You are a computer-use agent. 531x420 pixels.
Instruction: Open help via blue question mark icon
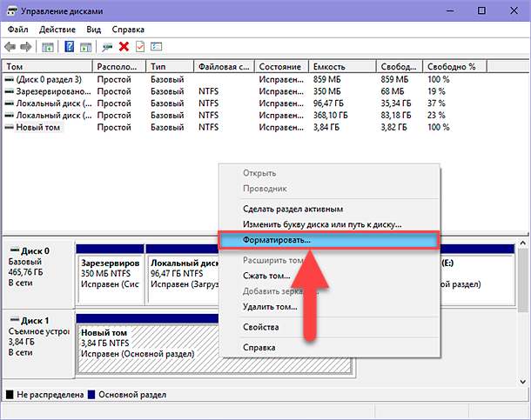(70, 47)
